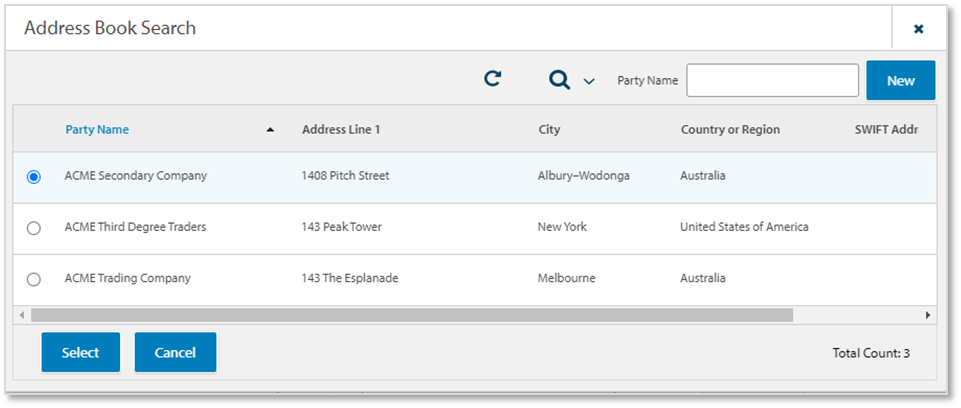Click the refresh icon in the toolbar
The width and height of the screenshot is (961, 408).
(x=492, y=79)
